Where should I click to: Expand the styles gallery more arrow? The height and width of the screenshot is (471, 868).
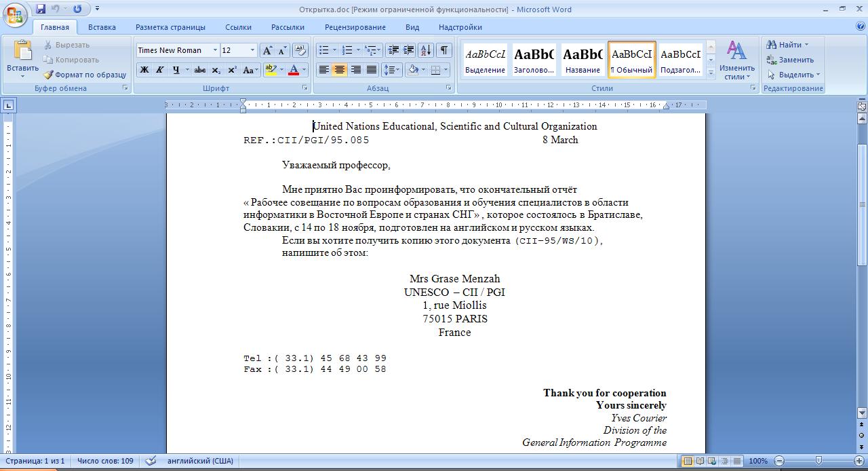(x=711, y=73)
